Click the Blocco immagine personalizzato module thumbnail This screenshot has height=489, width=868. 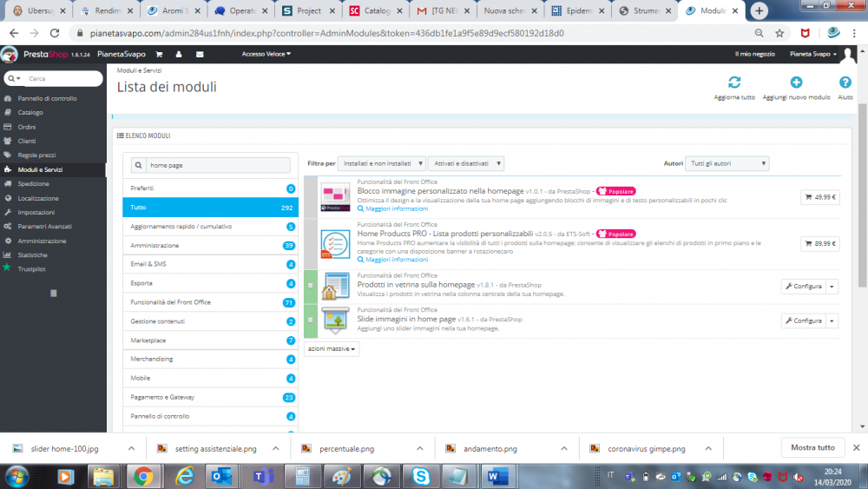point(335,196)
